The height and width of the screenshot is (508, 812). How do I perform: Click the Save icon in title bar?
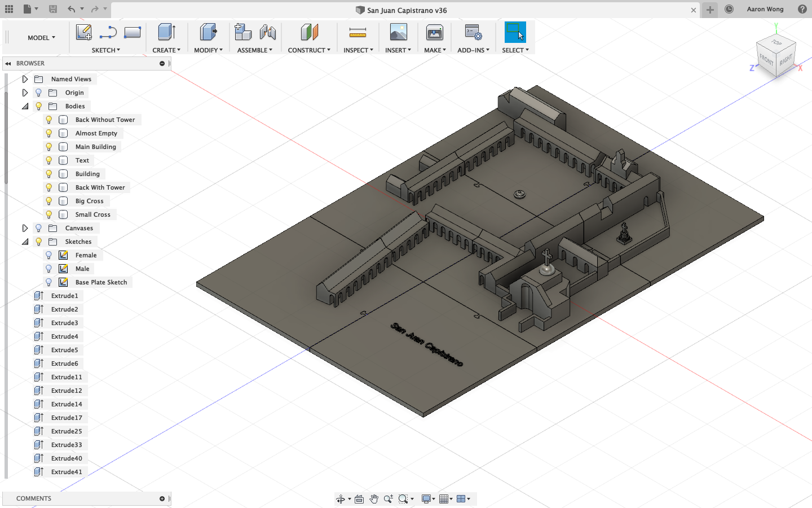[53, 9]
